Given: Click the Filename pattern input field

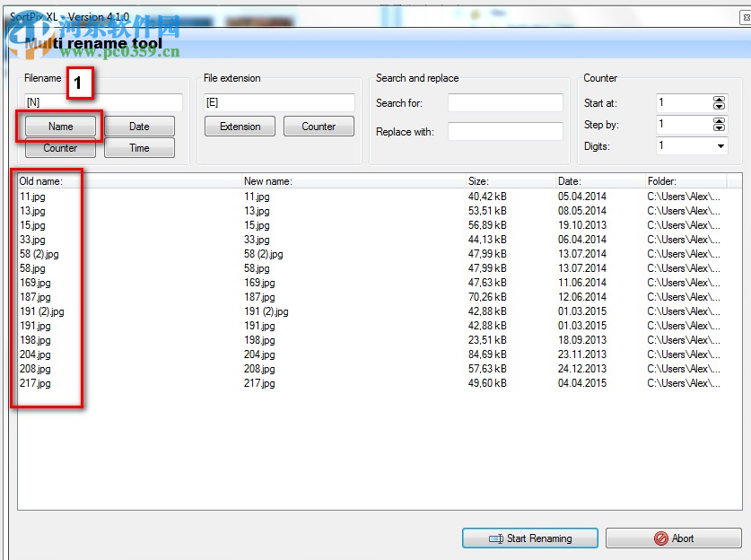Looking at the screenshot, I should [103, 102].
